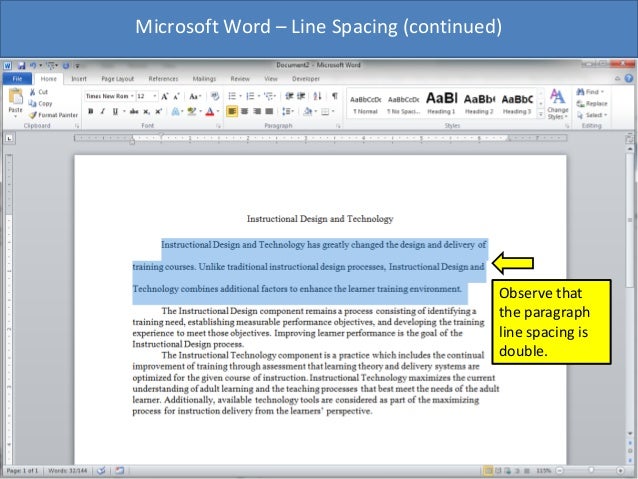Apply a bulleted list
The height and width of the screenshot is (479, 638).
point(232,96)
